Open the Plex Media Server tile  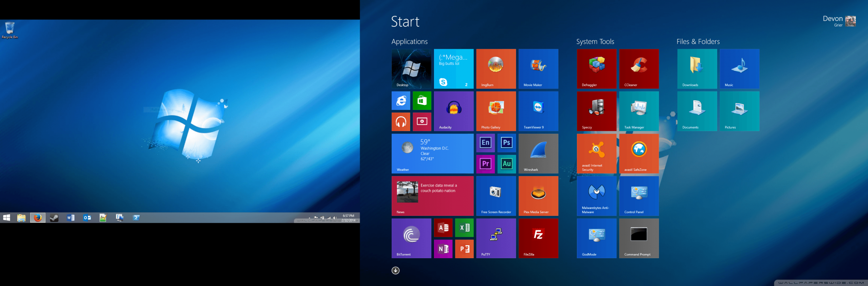point(538,196)
